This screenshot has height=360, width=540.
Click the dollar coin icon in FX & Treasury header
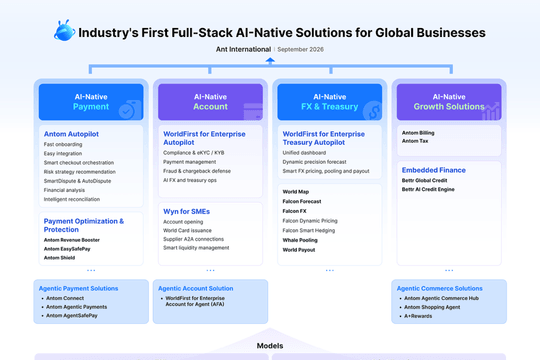point(373,110)
